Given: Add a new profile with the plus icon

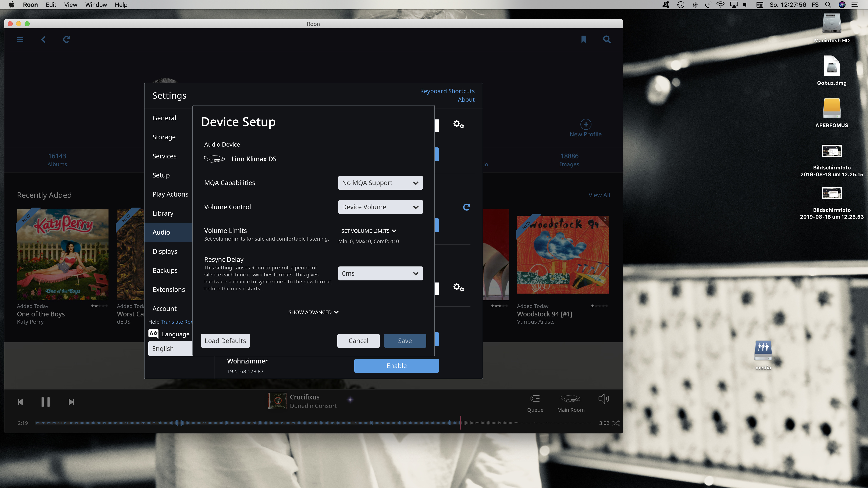Looking at the screenshot, I should 586,124.
